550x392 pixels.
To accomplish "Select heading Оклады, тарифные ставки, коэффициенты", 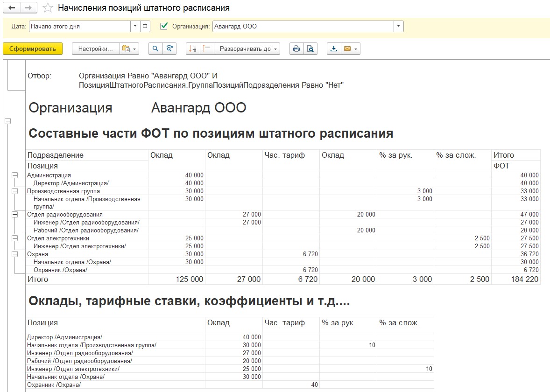I will click(x=190, y=301).
